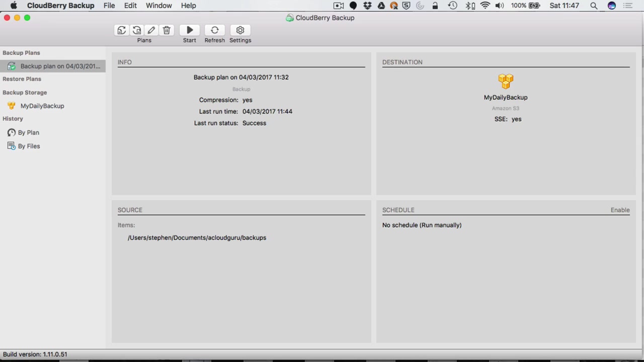The image size is (644, 362).
Task: Create a new restore plan from toolbar
Action: click(137, 30)
